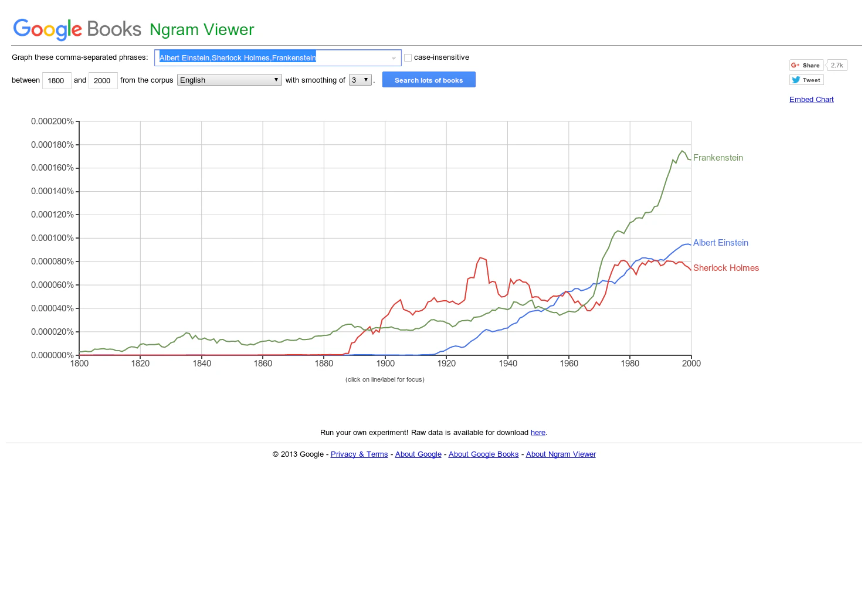Focus the Frankenstein chart label

tap(718, 158)
